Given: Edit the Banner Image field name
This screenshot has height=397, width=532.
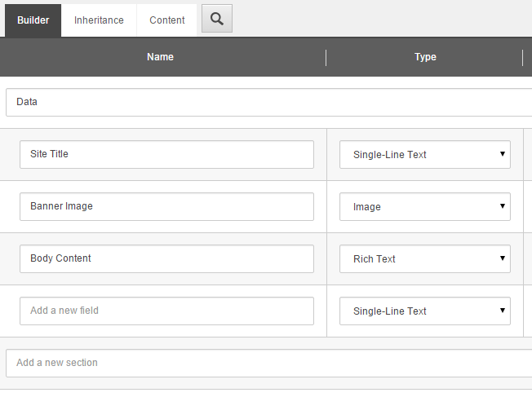Looking at the screenshot, I should 166,207.
